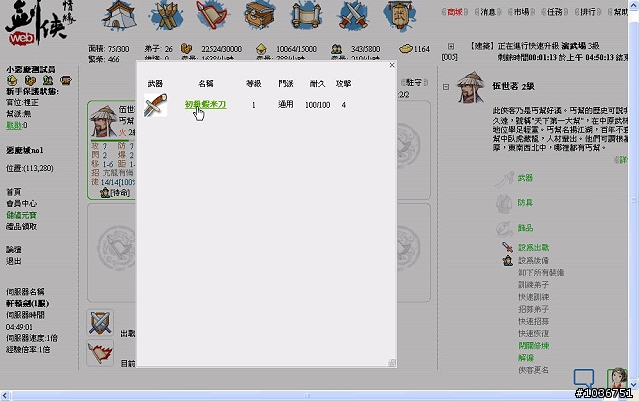Image resolution: width=639 pixels, height=401 pixels.
Task: Open the chat bubble icon at bottom right
Action: coord(584,379)
